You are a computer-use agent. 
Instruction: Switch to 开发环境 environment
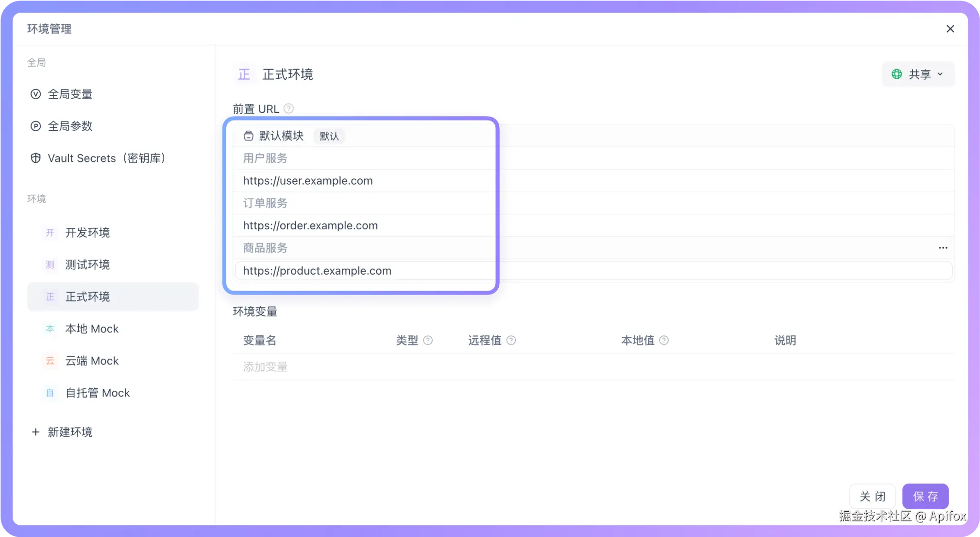click(87, 233)
